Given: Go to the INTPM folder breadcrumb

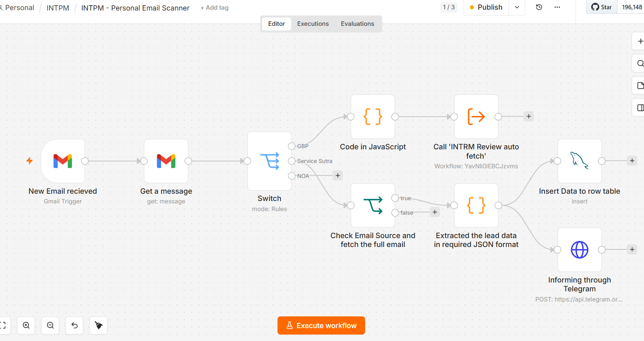Looking at the screenshot, I should pos(58,8).
